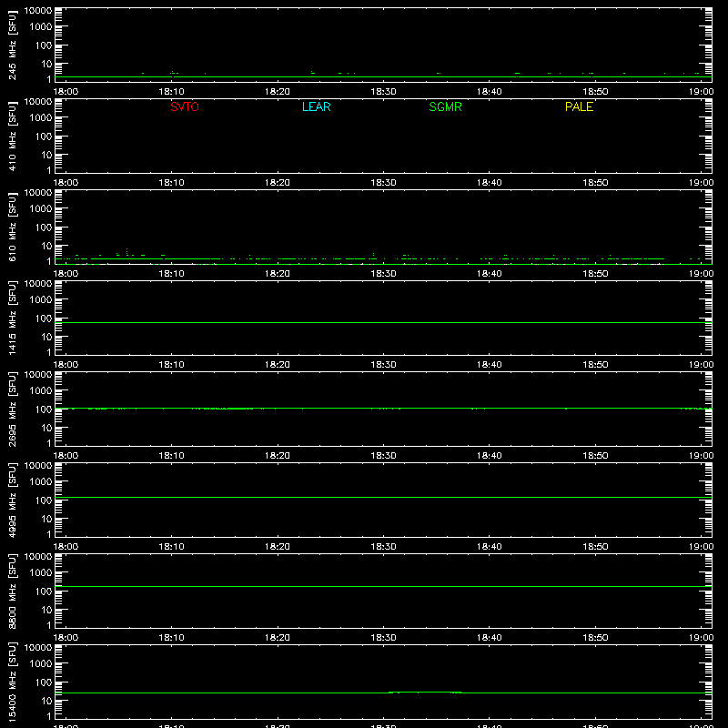
Task: Click the cyan LEAR station label
Action: click(x=316, y=106)
